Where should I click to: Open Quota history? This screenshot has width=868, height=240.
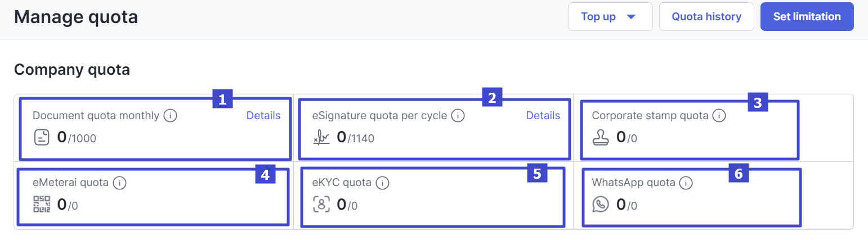point(706,17)
